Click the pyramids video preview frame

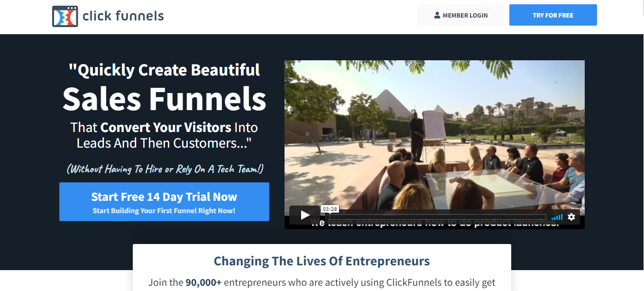pos(434,138)
